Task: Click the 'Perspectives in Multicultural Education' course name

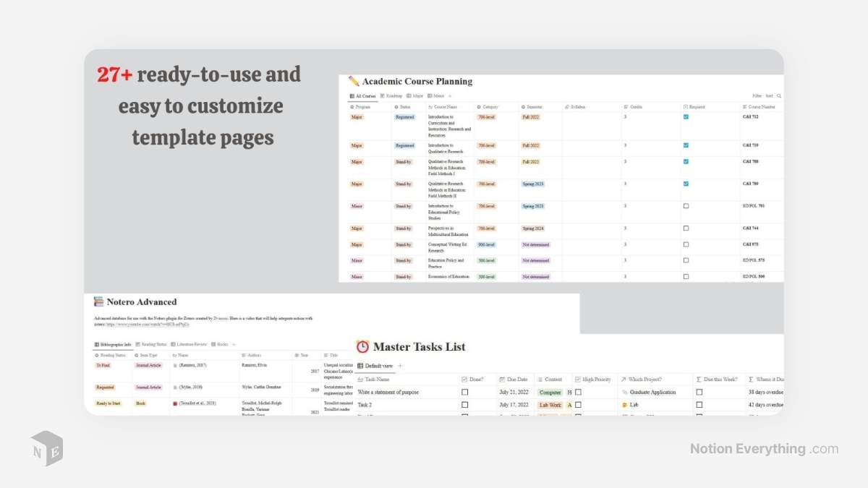Action: tap(448, 231)
